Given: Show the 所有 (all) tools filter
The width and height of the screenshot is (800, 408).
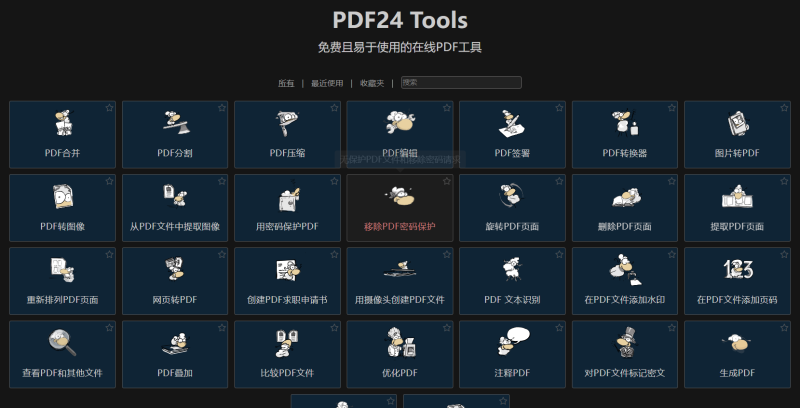Looking at the screenshot, I should coord(286,83).
